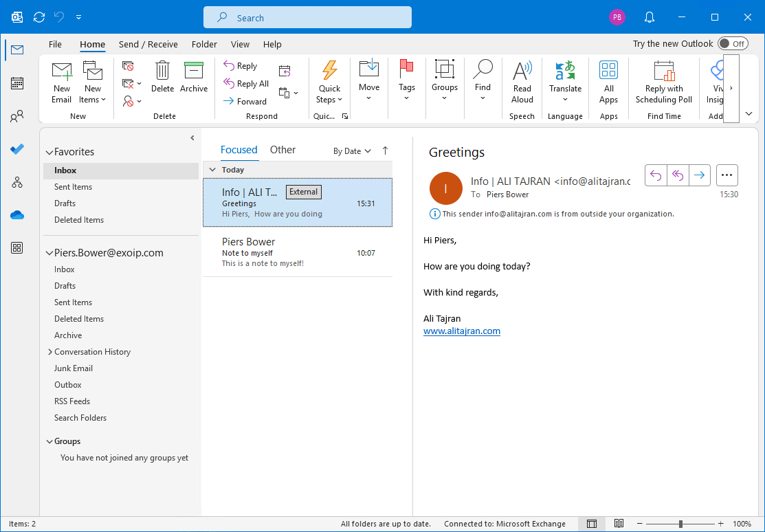Viewport: 765px width, 532px height.
Task: Open the www.alitajran.com link
Action: click(461, 331)
